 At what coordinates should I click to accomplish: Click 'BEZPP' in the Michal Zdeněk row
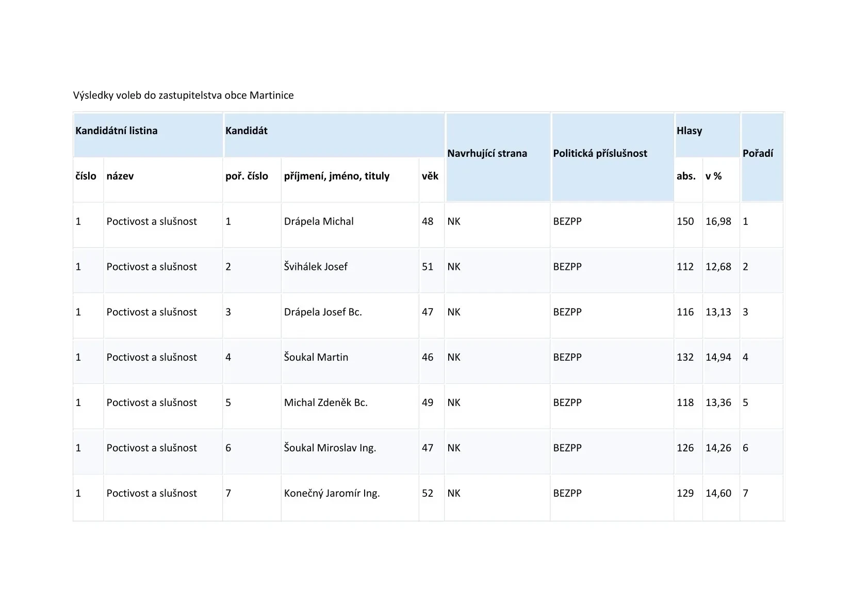coord(567,403)
